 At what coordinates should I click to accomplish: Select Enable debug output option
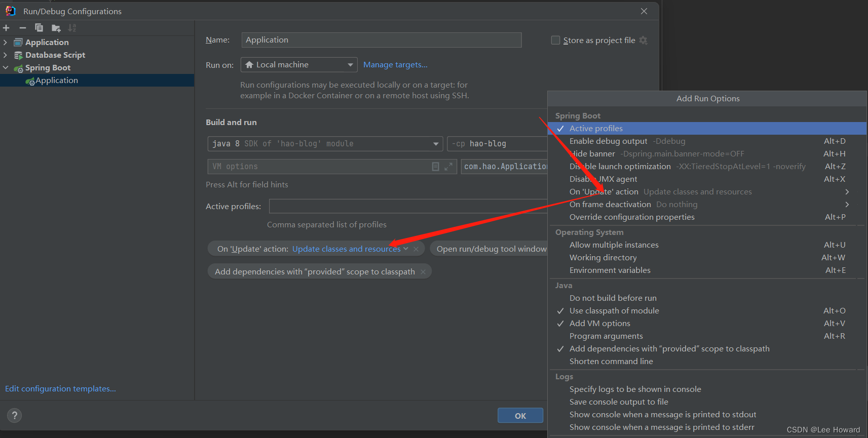(707, 141)
